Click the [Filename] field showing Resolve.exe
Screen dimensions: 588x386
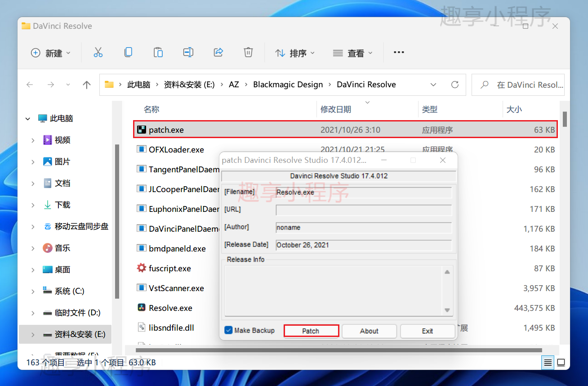(364, 192)
